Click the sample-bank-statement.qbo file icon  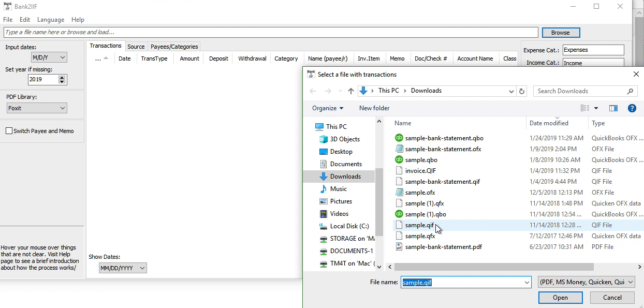point(399,138)
